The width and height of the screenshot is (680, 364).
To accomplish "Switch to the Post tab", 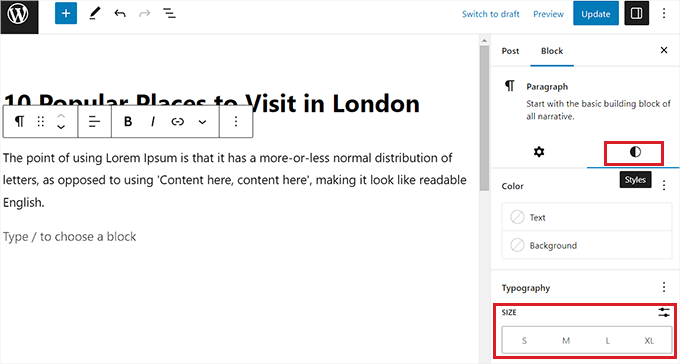I will [510, 51].
